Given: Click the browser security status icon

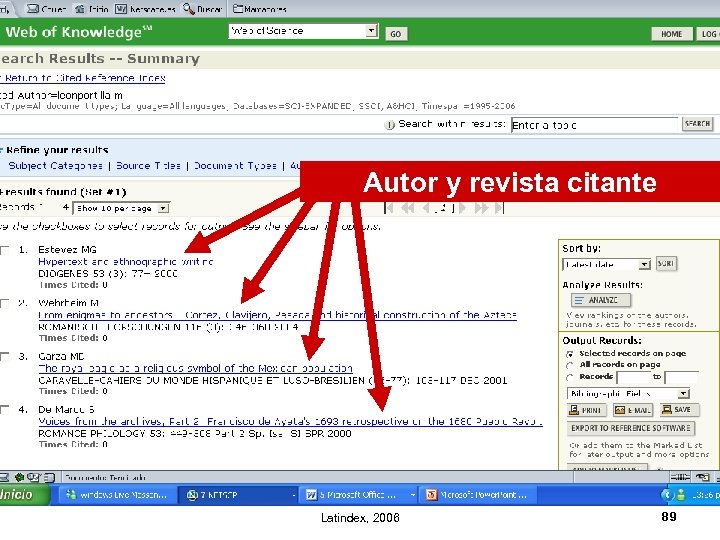Looking at the screenshot, I should pyautogui.click(x=703, y=477).
